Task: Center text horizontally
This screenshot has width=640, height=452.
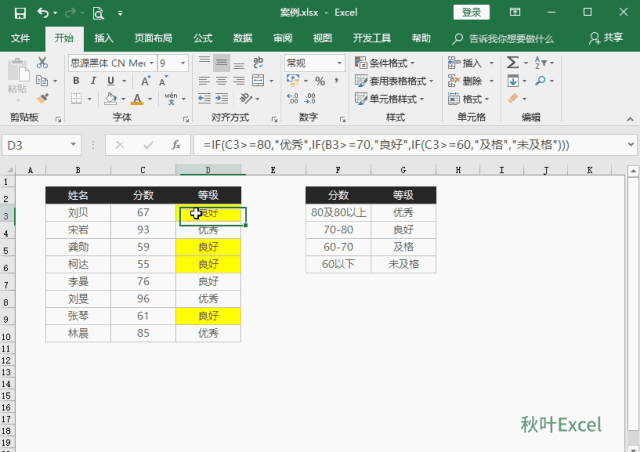Action: [222, 80]
